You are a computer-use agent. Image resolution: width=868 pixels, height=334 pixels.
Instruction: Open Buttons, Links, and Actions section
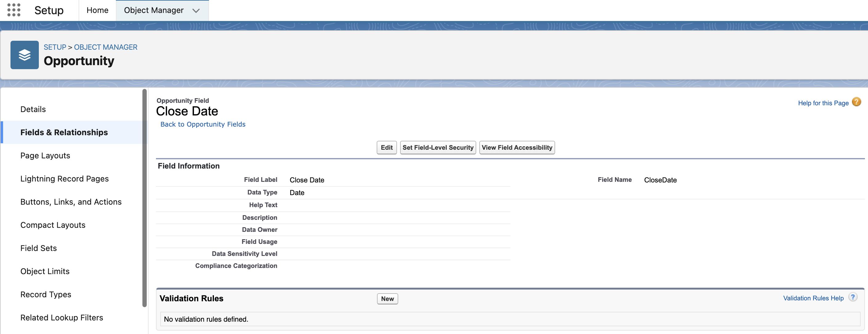pos(71,202)
